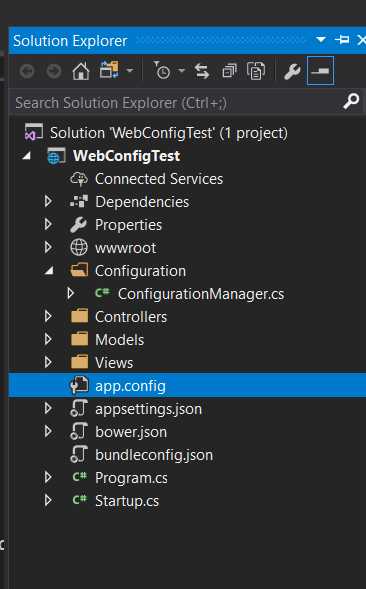Image resolution: width=366 pixels, height=589 pixels.
Task: Expand the Dependencies node
Action: pos(48,201)
